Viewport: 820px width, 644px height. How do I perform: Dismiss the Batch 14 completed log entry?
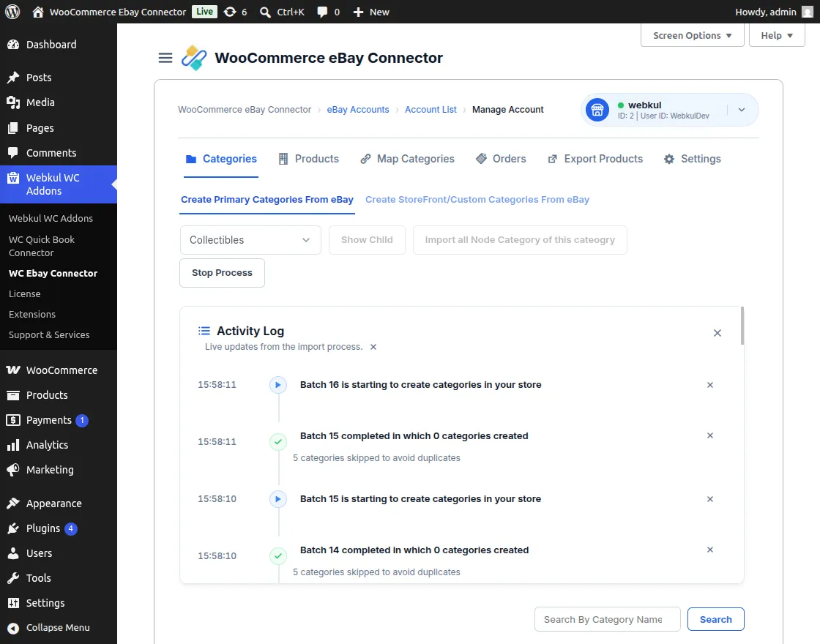pos(710,550)
